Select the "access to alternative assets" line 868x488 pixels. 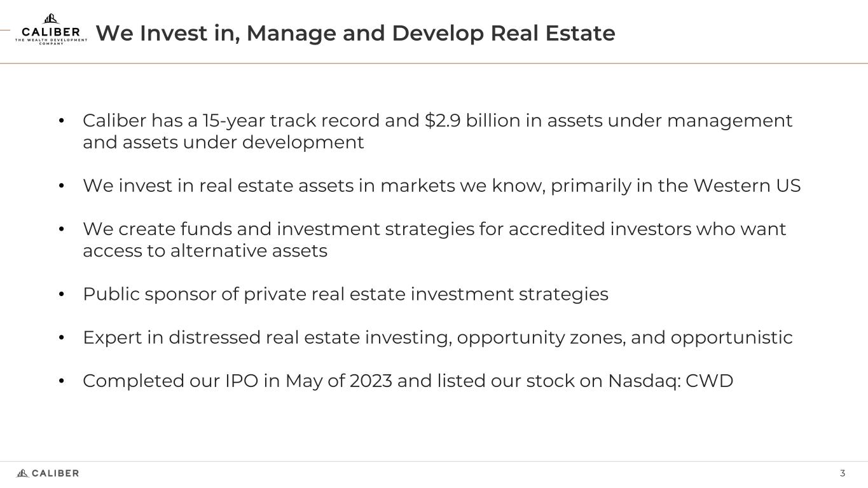point(205,251)
